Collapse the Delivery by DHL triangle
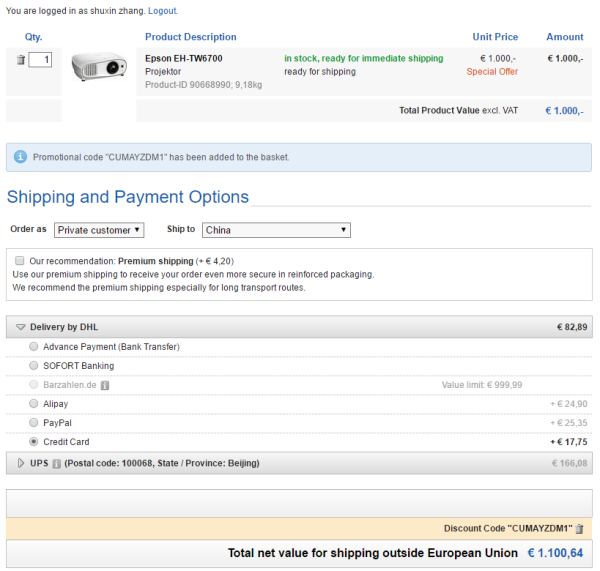 (21, 327)
